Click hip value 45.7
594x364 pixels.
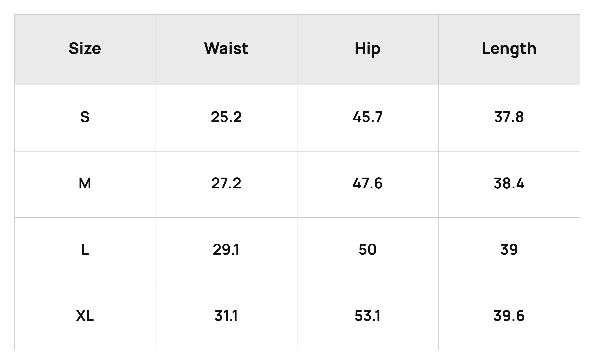368,117
